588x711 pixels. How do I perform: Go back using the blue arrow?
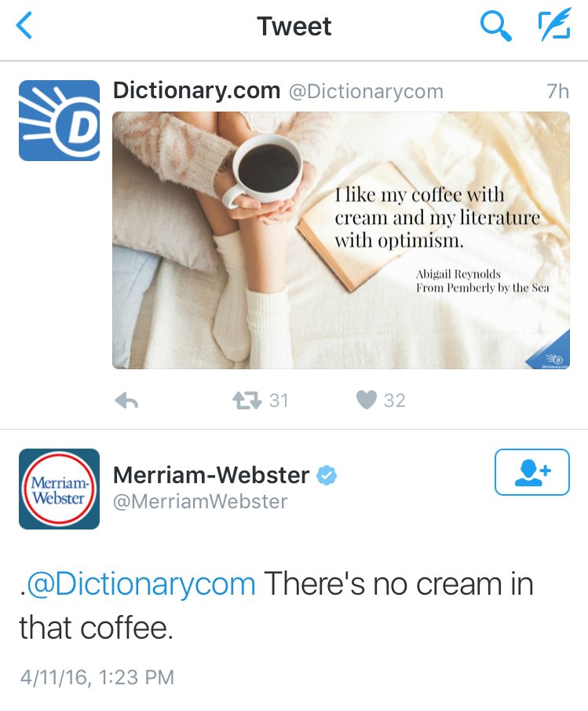[24, 25]
